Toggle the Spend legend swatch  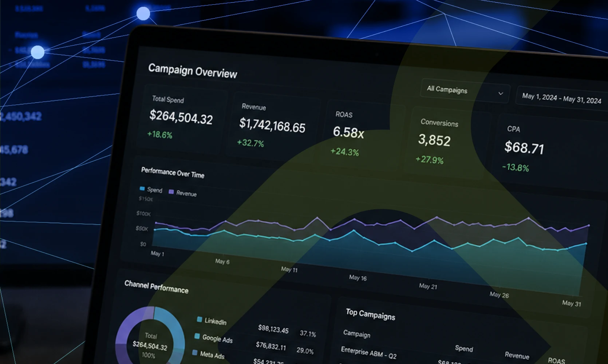tap(142, 189)
